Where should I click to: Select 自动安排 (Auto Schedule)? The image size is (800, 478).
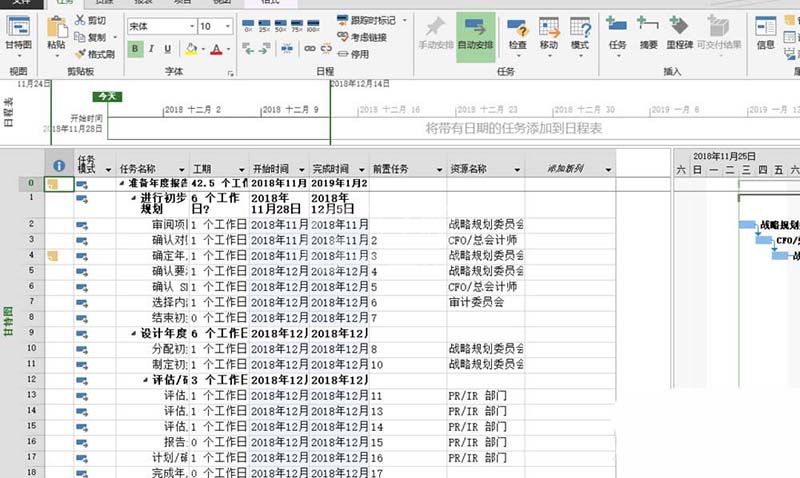pos(476,36)
